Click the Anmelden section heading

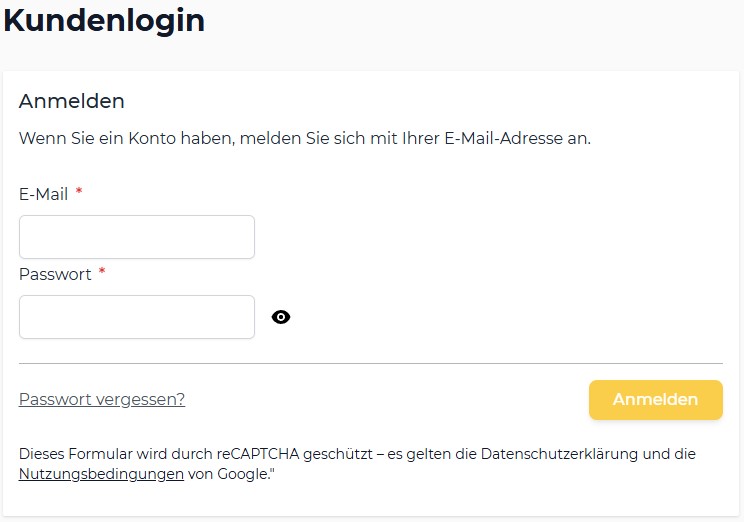coord(72,101)
